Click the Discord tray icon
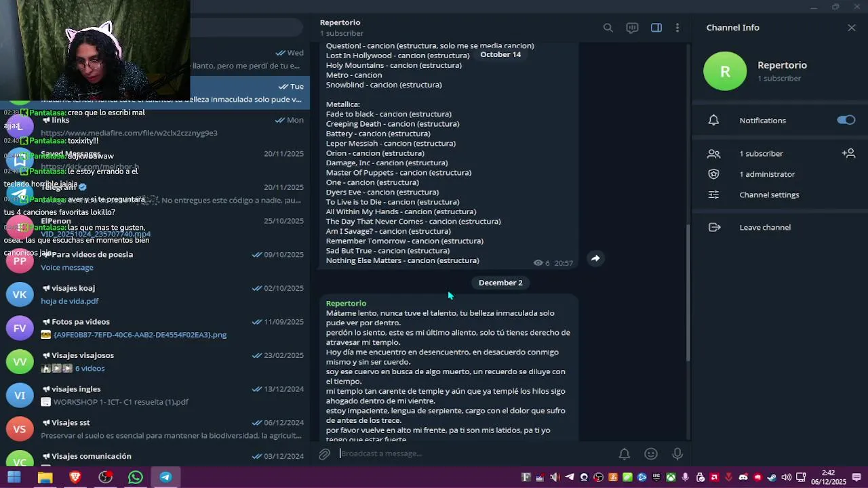 click(743, 477)
